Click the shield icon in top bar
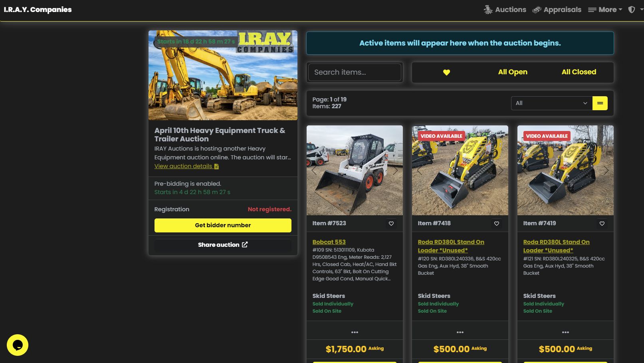Screen dimensions: 644x363 [x=632, y=10]
